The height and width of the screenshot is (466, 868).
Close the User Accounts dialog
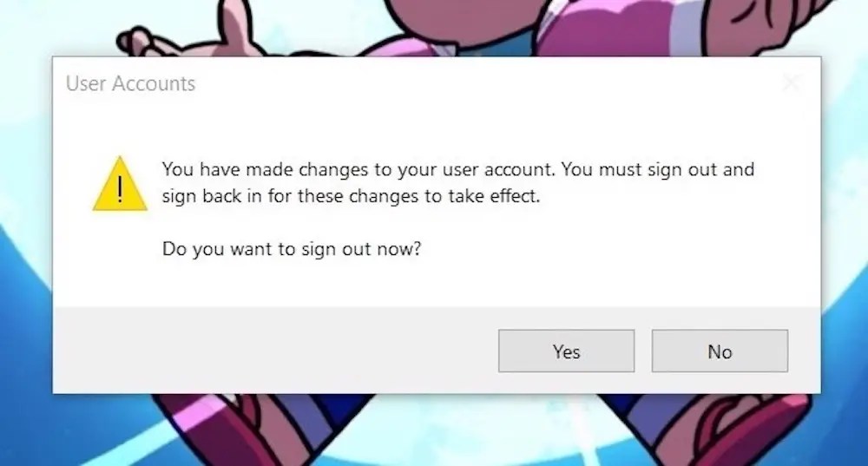click(792, 83)
